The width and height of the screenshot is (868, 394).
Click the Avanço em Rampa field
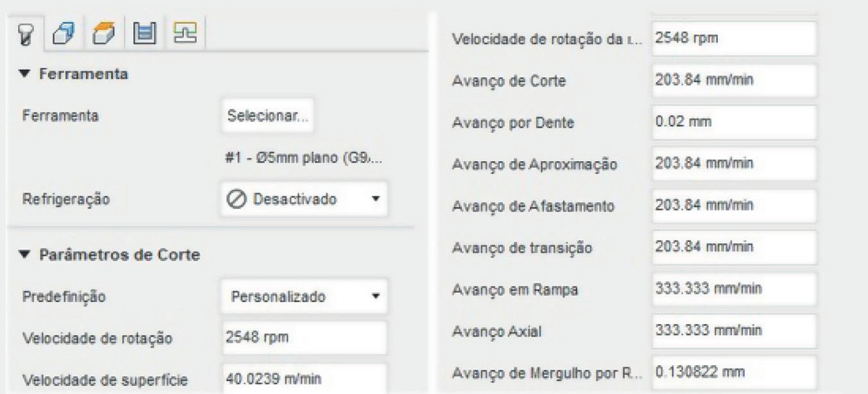pos(734,289)
